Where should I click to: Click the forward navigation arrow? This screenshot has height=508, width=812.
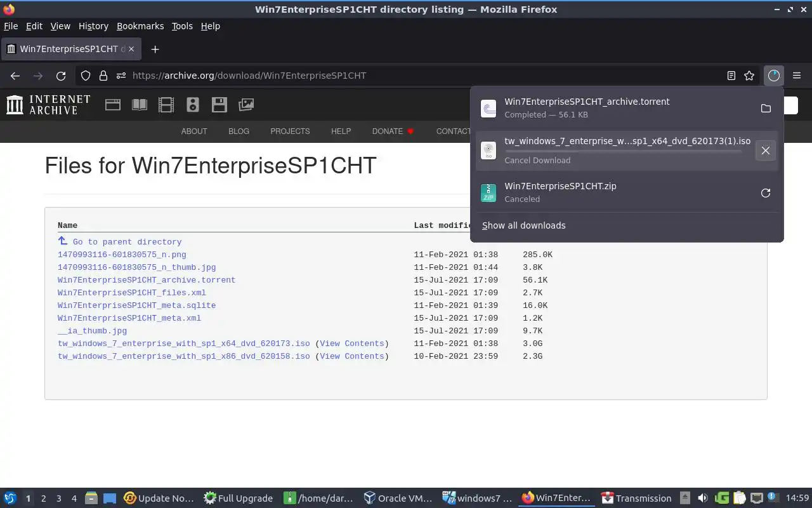[38, 76]
